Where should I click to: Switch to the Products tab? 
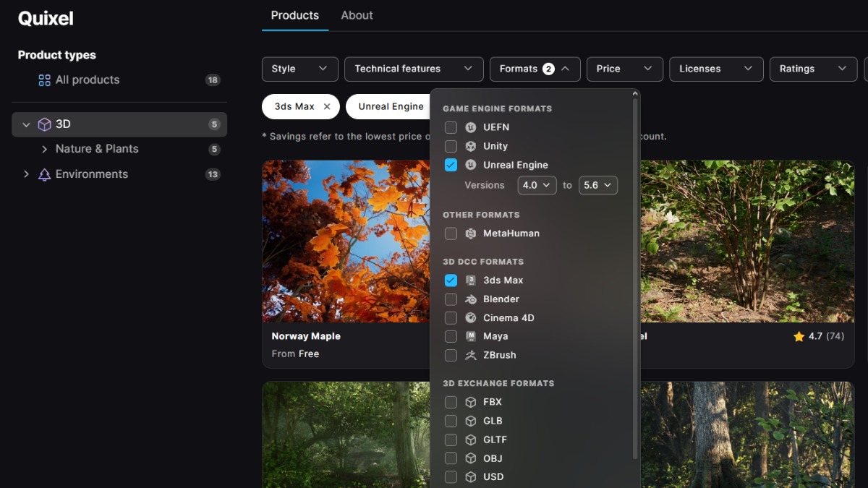[x=295, y=15]
